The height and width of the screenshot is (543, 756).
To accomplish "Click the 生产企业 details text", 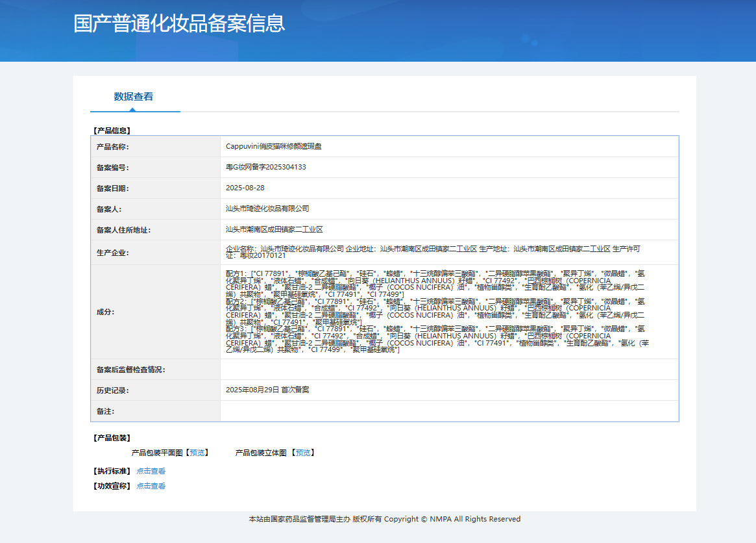I will coord(433,252).
